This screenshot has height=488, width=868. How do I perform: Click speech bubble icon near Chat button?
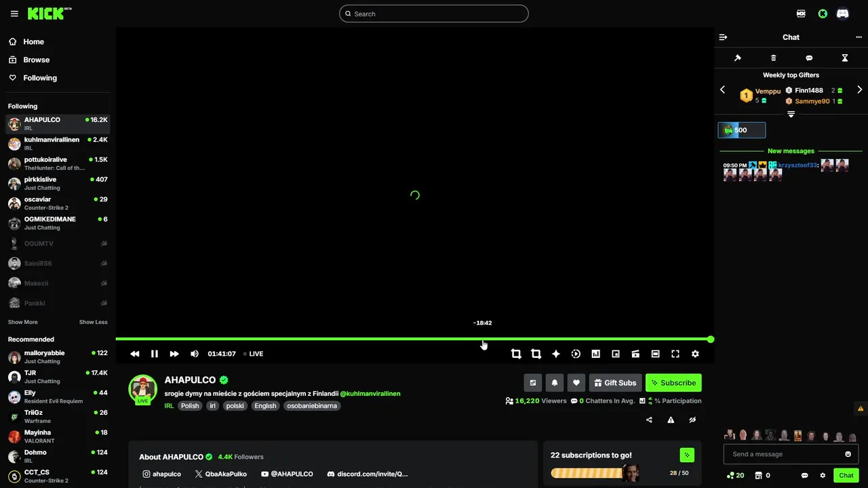(x=805, y=475)
